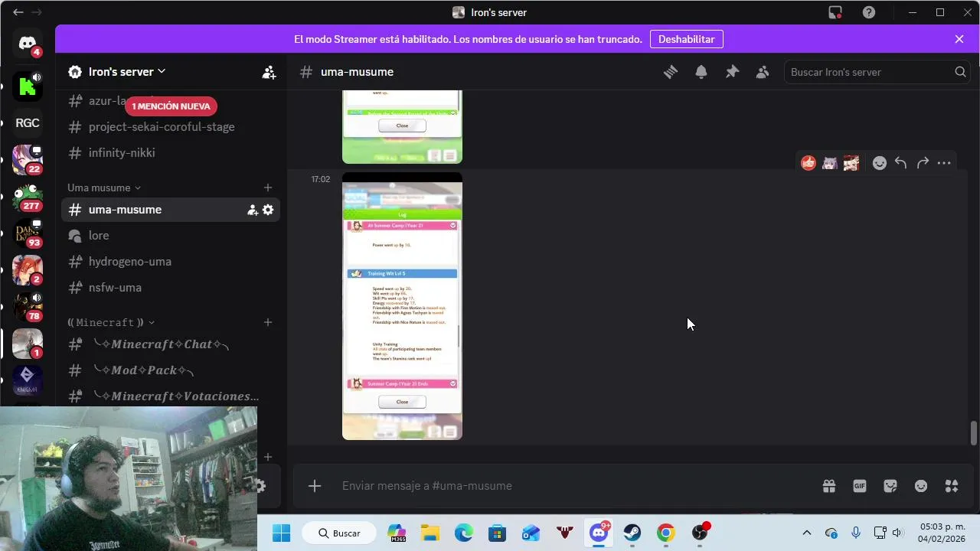The image size is (980, 551).
Task: Click the search magnifier icon
Action: click(960, 72)
